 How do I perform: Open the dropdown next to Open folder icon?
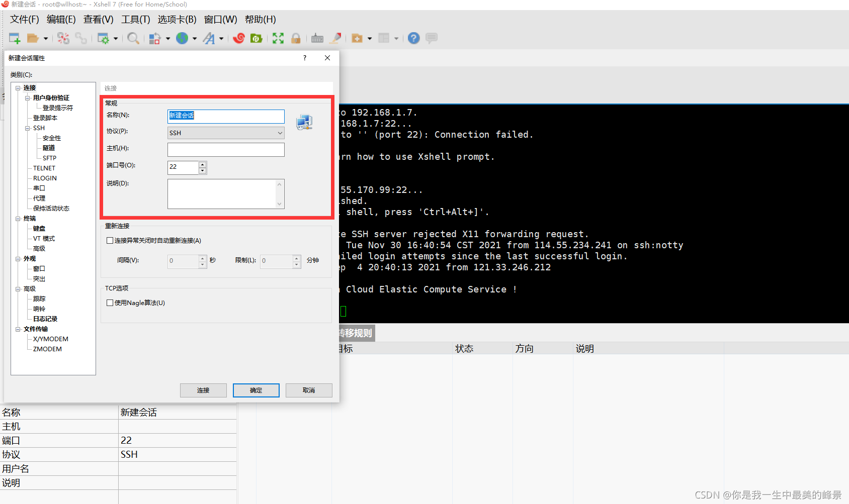pyautogui.click(x=46, y=39)
